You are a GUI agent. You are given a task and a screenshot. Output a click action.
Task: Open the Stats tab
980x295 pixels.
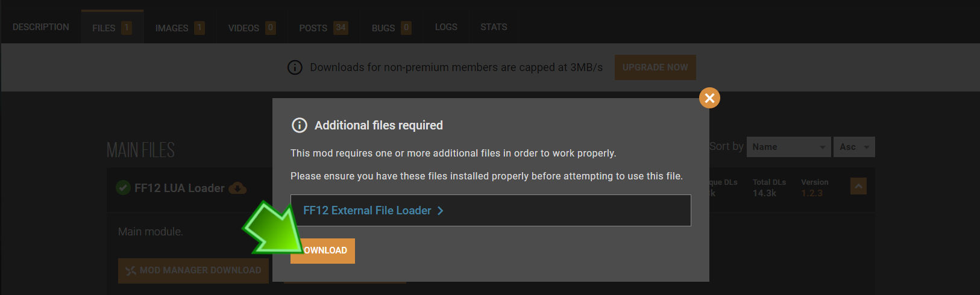tap(494, 27)
